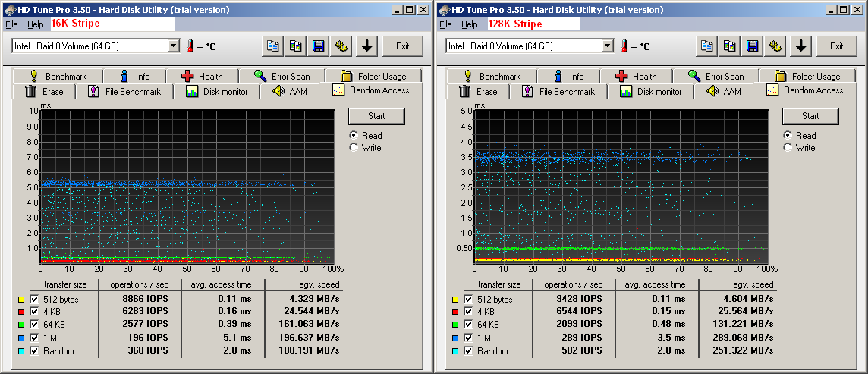
Task: Expand the Intel Raid 0 Volume dropdown in 16K window
Action: tap(173, 46)
